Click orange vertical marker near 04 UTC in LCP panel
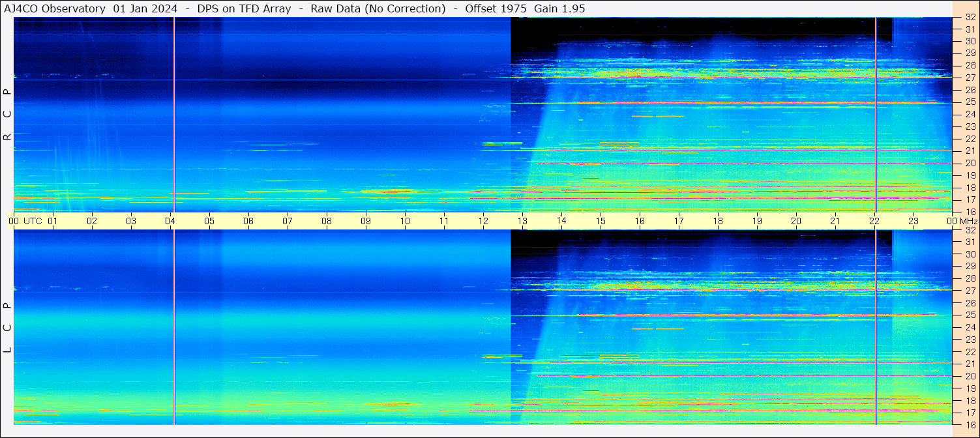The height and width of the screenshot is (438, 980). 174,327
